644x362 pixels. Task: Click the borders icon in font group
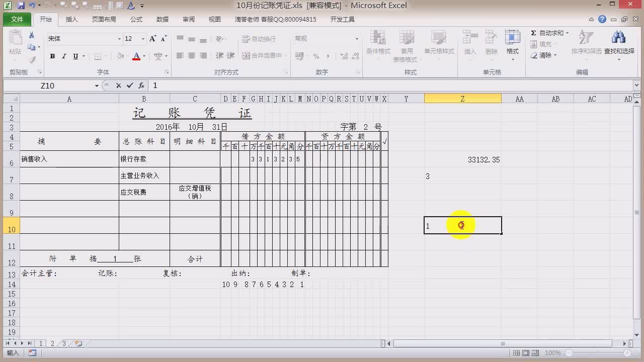98,56
